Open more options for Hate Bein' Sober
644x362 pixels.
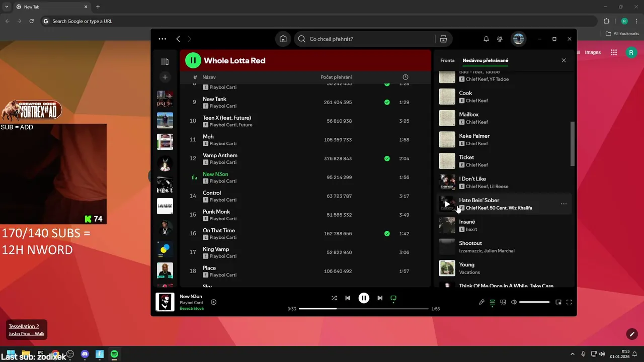(563, 204)
